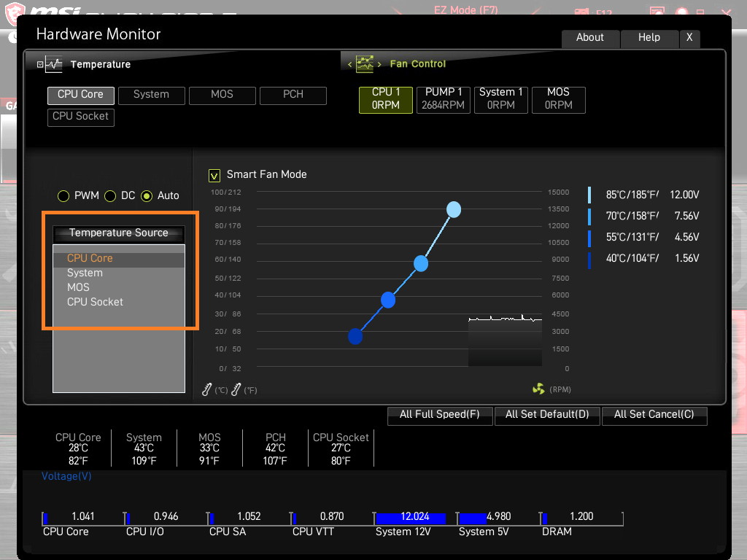Screen dimensions: 747x560
Task: Click the Celsius thermometer icon
Action: coord(207,390)
